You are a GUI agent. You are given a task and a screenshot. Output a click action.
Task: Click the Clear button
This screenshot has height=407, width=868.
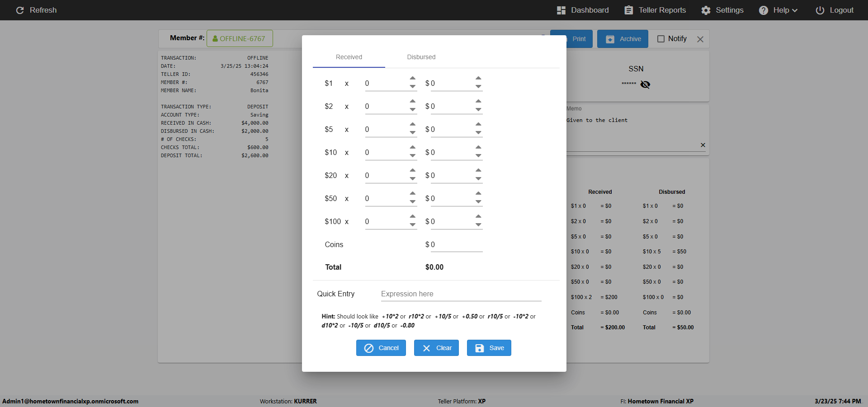click(436, 348)
